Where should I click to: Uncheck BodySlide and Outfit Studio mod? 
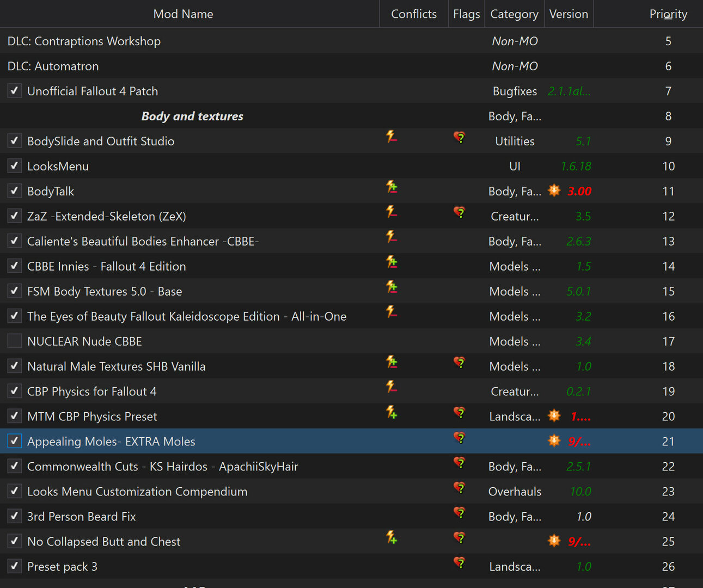point(15,140)
